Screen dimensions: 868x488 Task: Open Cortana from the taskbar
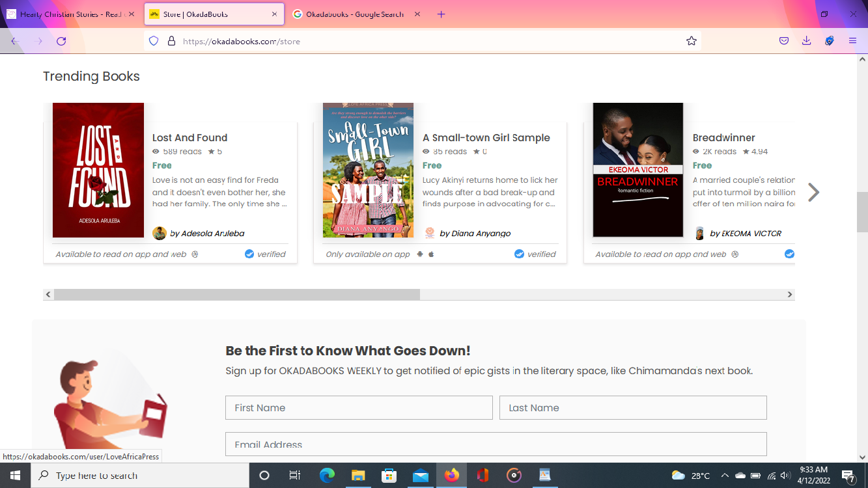point(264,476)
